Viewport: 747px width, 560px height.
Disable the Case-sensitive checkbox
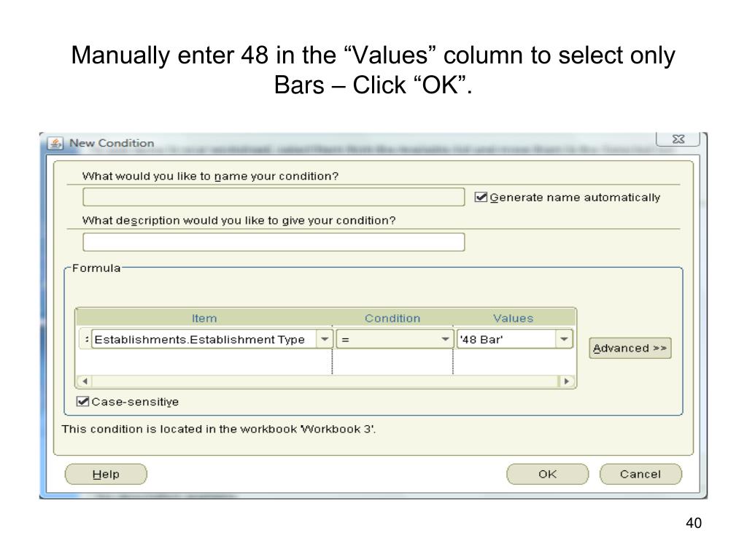pos(83,401)
